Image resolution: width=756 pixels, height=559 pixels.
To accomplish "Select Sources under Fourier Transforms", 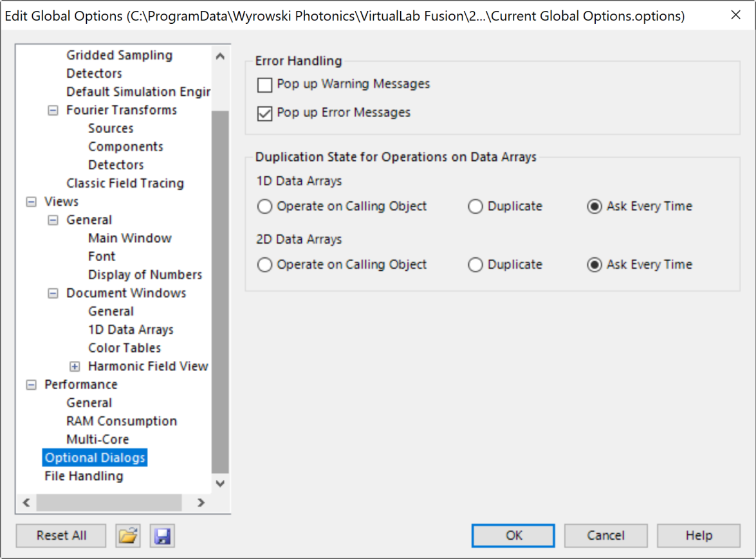I will [111, 128].
